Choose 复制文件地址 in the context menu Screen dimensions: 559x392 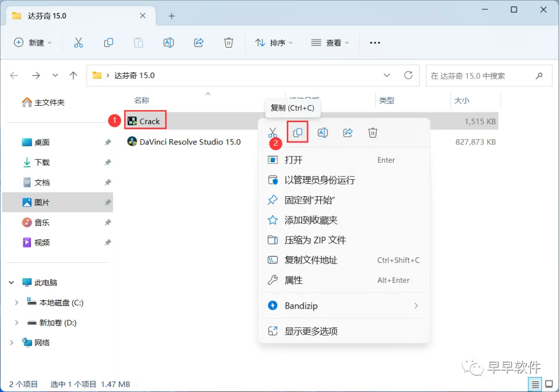344,260
